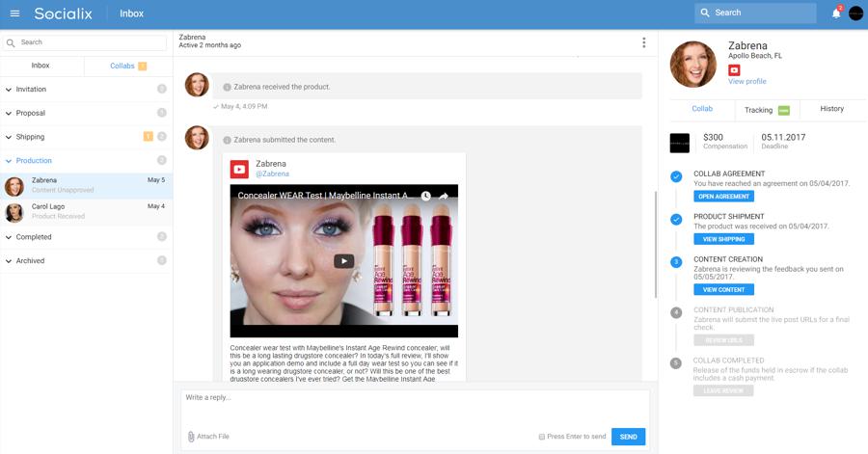Click the YouTube icon in content card
Image resolution: width=868 pixels, height=454 pixels.
[x=239, y=170]
